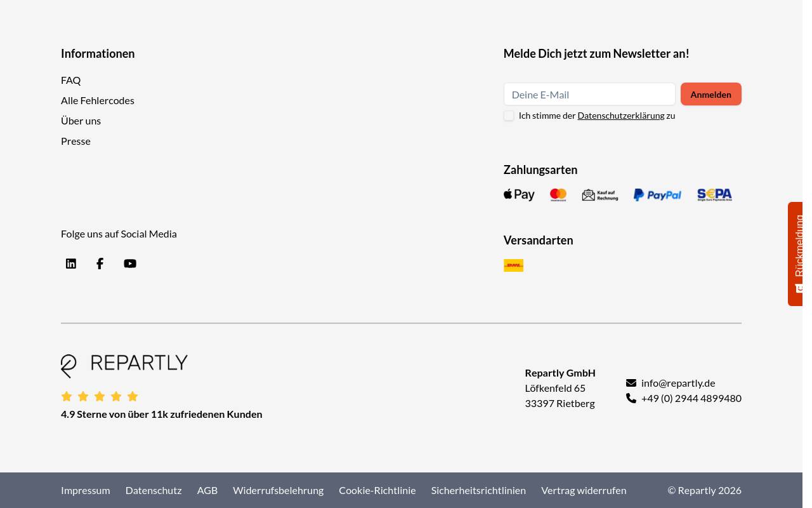Open the Vertrag widerrufen footer link
Viewport: 812px width, 508px height.
pos(584,490)
